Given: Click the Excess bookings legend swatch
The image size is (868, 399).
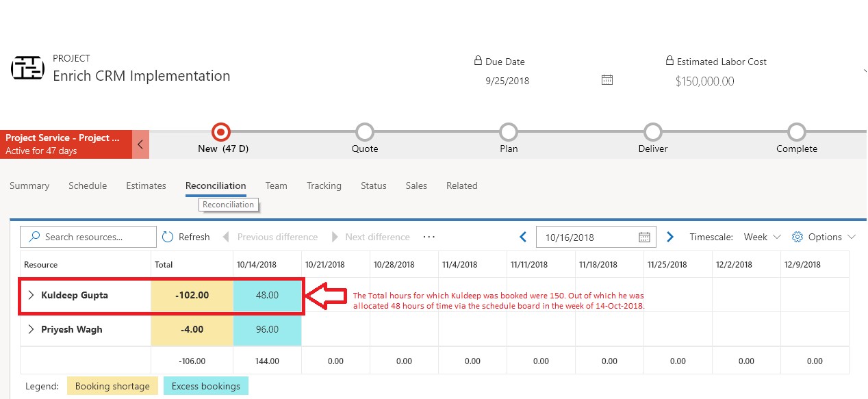Looking at the screenshot, I should [205, 386].
